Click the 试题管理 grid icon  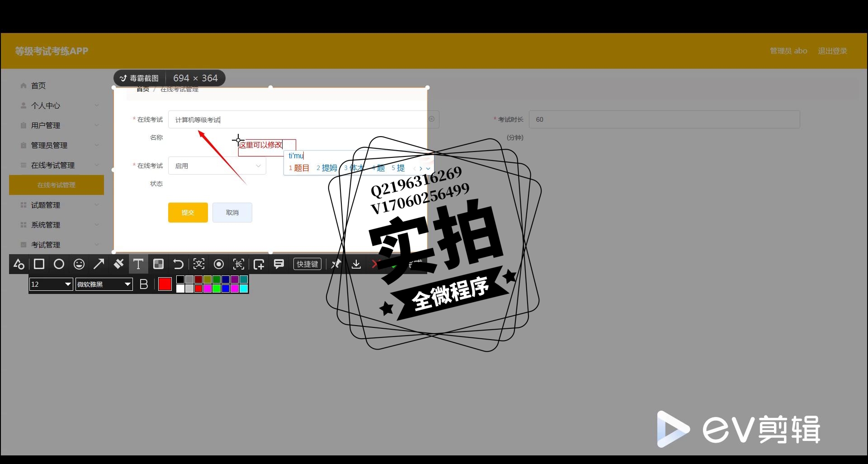pos(24,205)
